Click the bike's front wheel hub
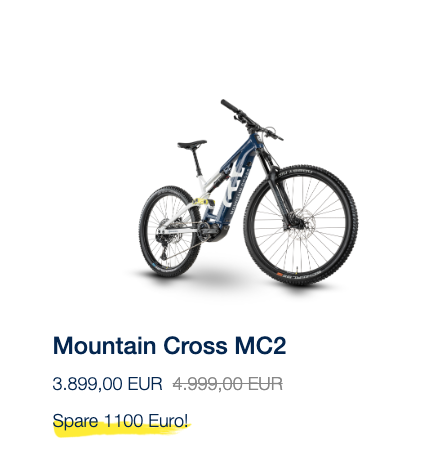This screenshot has width=434, height=456. 298,223
